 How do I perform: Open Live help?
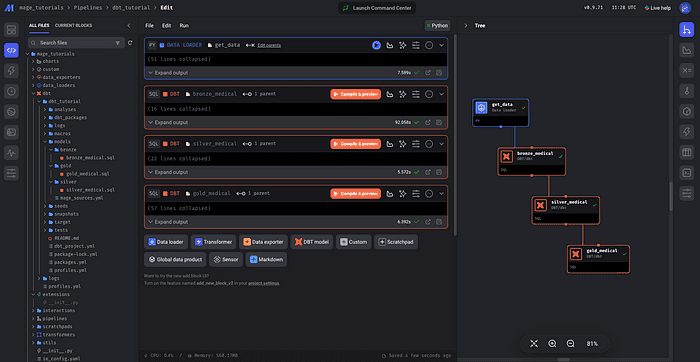tap(658, 8)
